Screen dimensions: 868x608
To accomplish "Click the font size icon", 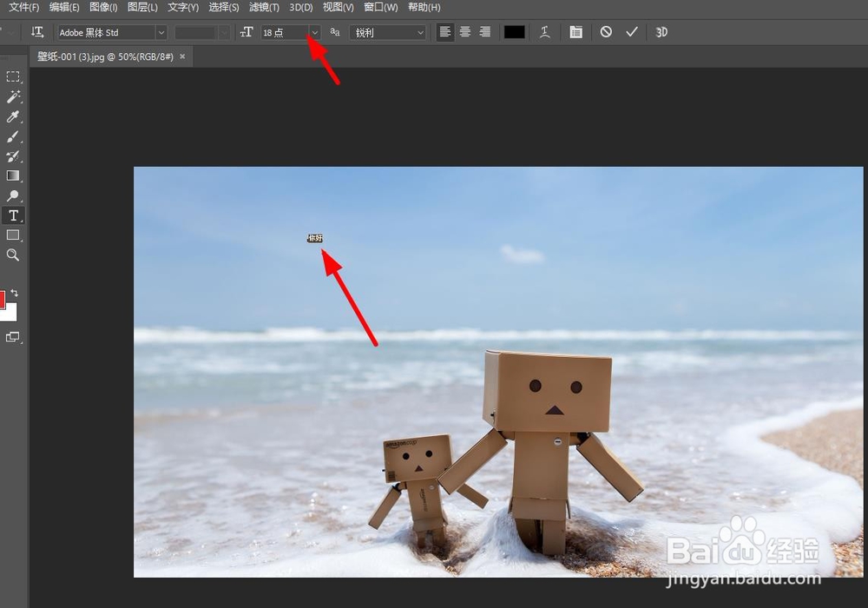I will click(x=247, y=32).
